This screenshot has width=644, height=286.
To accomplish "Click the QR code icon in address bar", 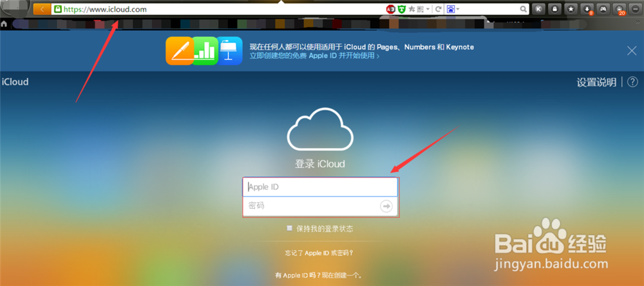I will (x=420, y=9).
